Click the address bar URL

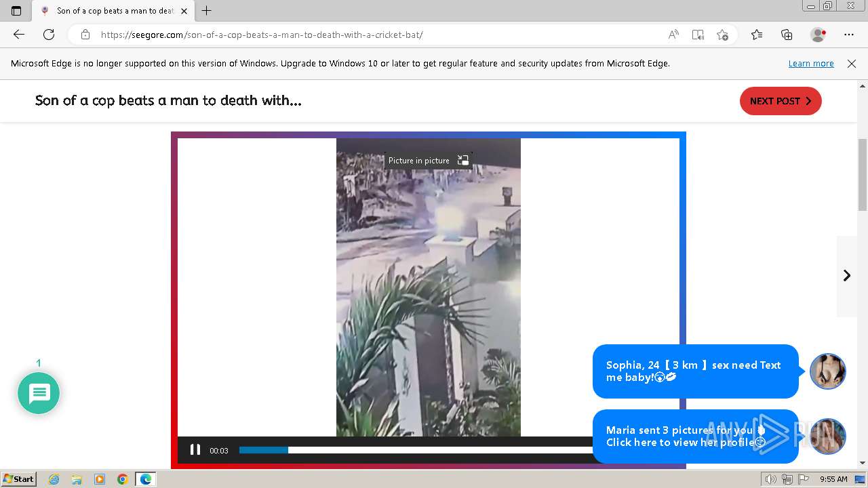(262, 35)
